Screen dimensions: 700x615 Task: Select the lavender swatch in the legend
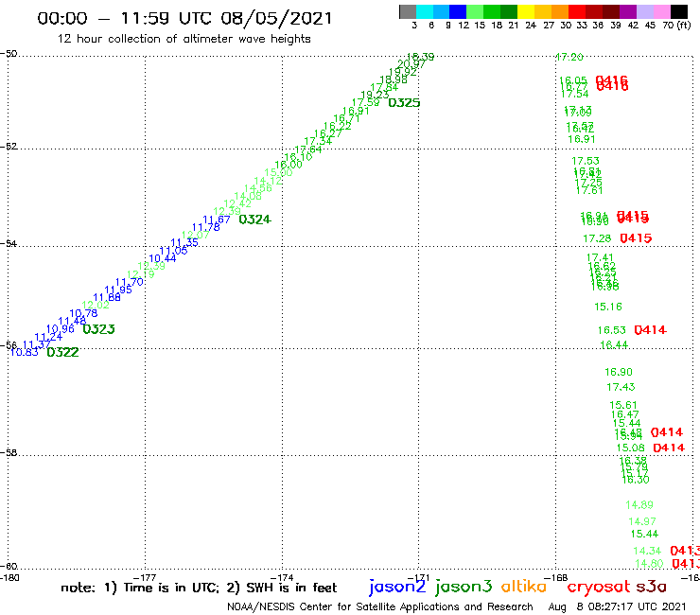645,11
